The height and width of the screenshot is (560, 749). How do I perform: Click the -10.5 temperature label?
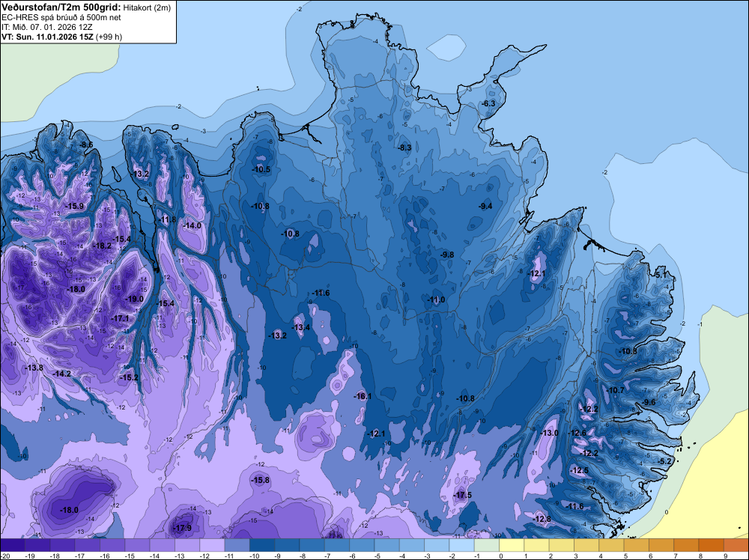click(261, 169)
